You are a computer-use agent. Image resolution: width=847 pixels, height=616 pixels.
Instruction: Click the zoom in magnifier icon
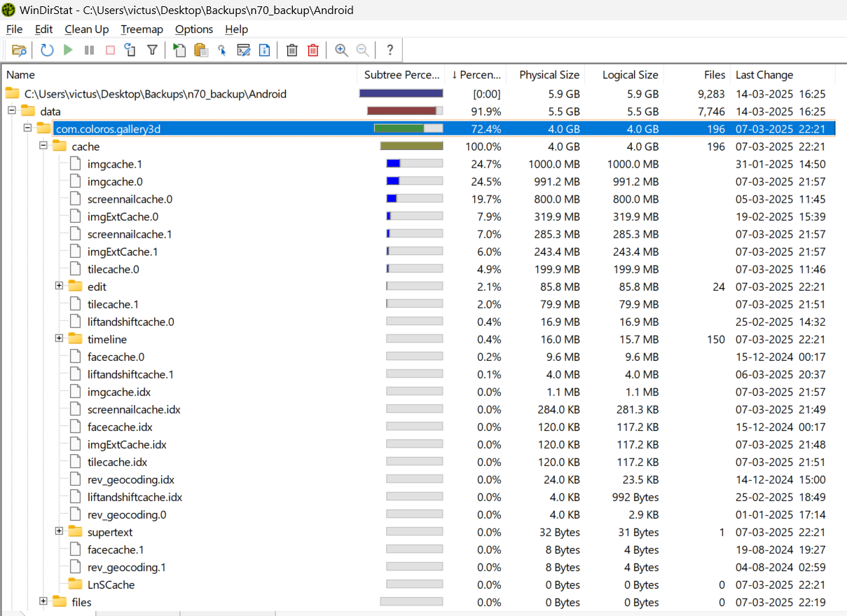(x=341, y=50)
